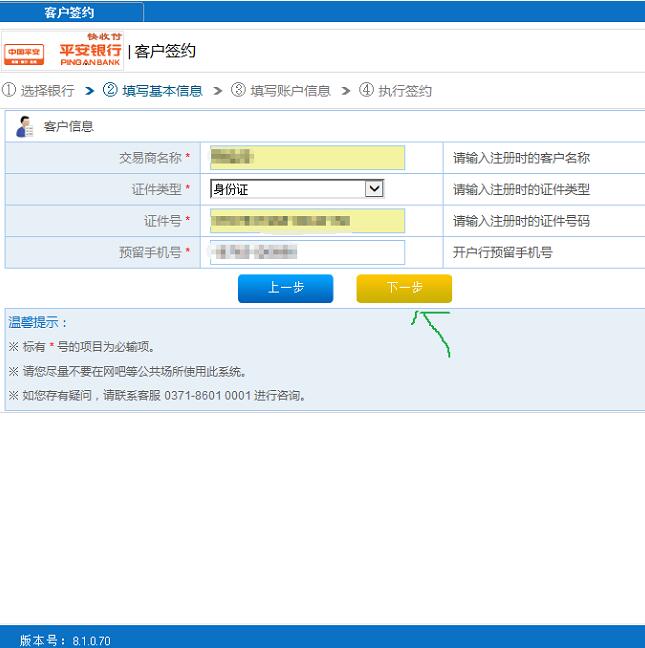The height and width of the screenshot is (648, 645).
Task: Open the 证件类型 dropdown showing 身份证
Action: coord(297,189)
